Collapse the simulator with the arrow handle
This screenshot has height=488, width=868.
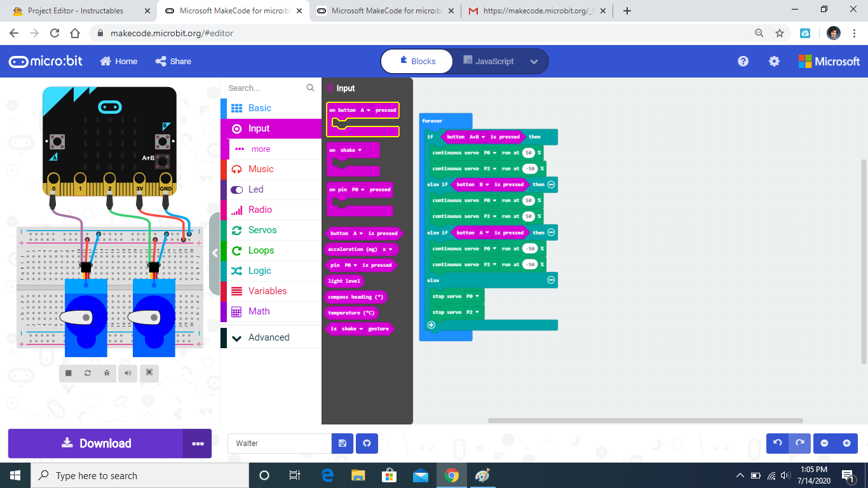[x=215, y=253]
